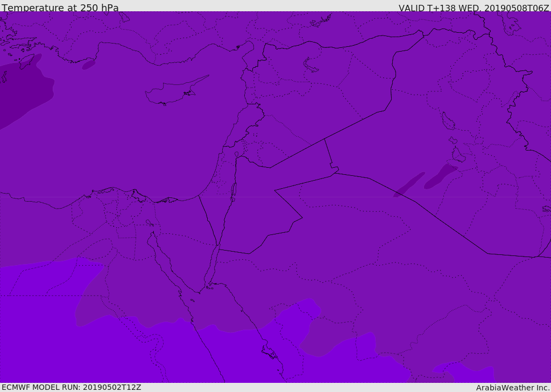
Task: Click the 'Temperature at 250 hPa' title text
Action: point(60,8)
